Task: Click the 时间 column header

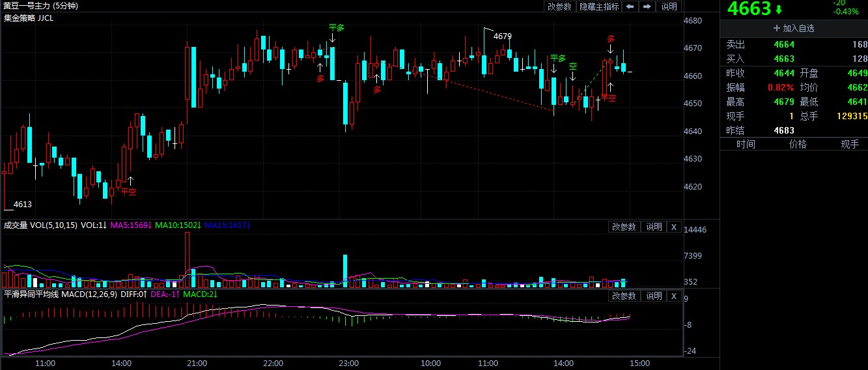Action: (746, 145)
